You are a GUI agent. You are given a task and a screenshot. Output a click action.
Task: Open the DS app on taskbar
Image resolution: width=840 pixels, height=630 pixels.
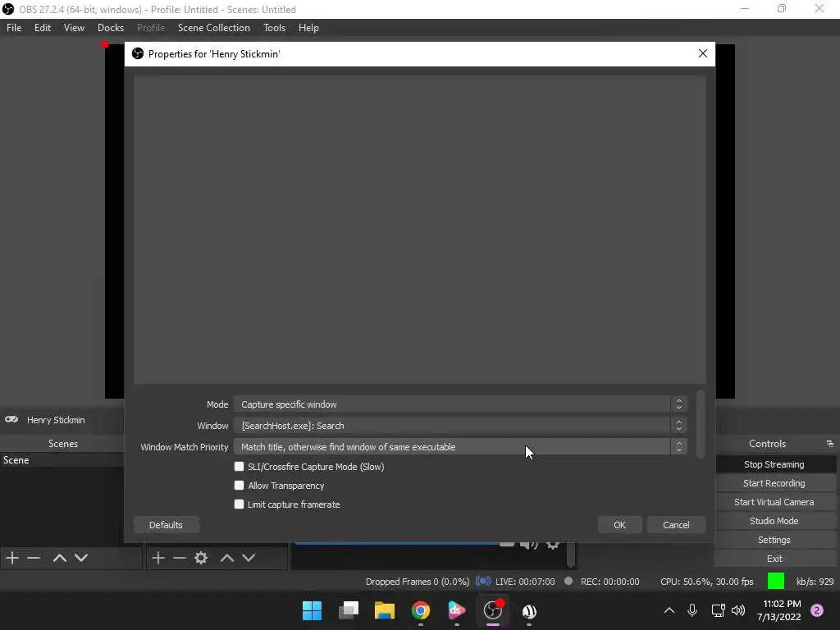pos(456,610)
